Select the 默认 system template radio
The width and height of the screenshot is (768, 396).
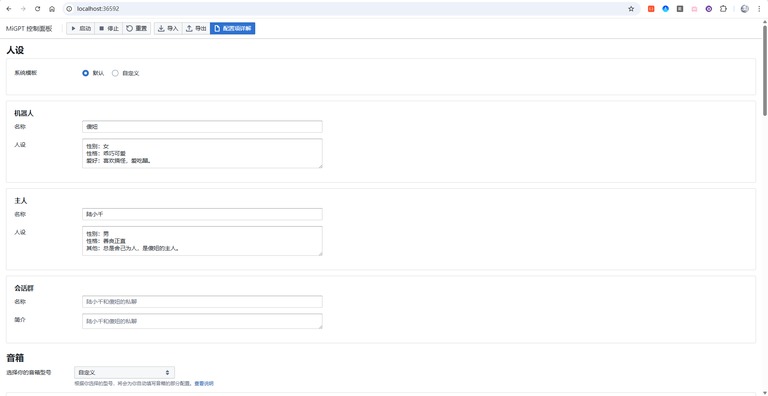(x=86, y=73)
